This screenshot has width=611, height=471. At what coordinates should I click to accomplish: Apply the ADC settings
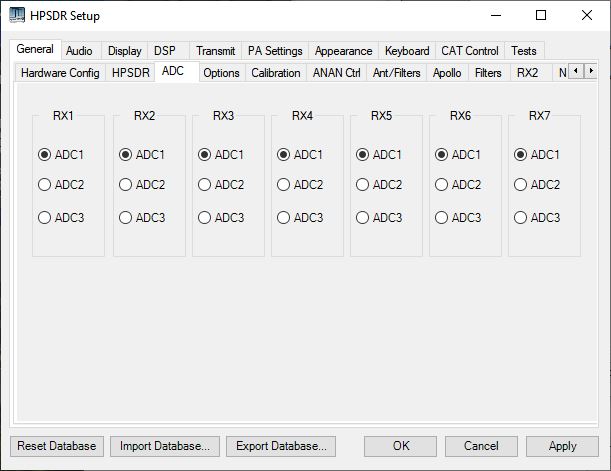(562, 446)
